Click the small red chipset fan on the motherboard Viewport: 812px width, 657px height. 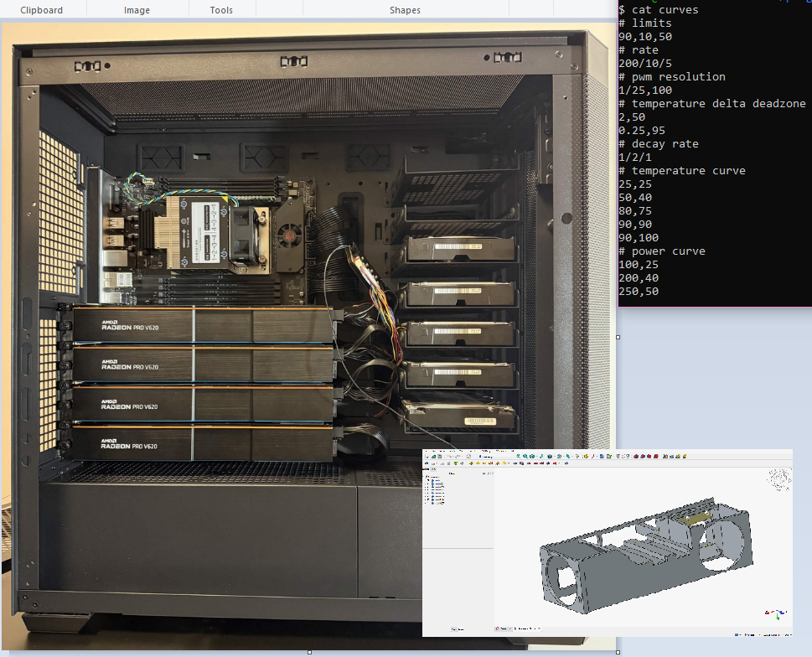coord(289,236)
